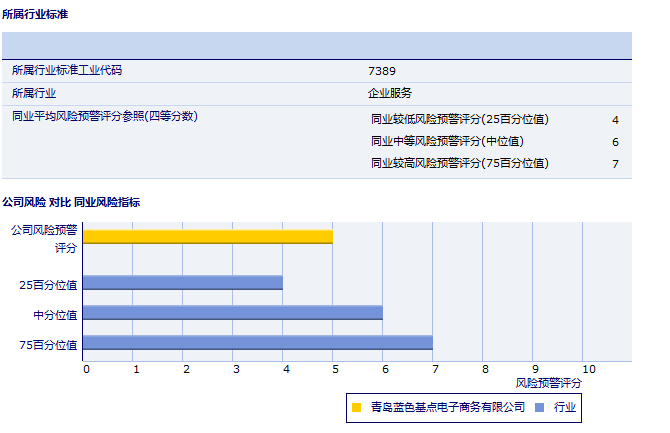Click the 同业中等风险预警评分(中位值) label

[447, 141]
